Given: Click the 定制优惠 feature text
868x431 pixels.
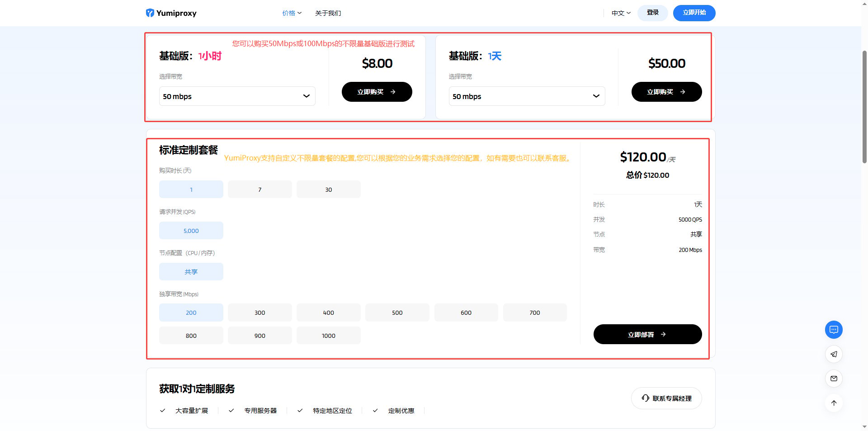Looking at the screenshot, I should 401,411.
